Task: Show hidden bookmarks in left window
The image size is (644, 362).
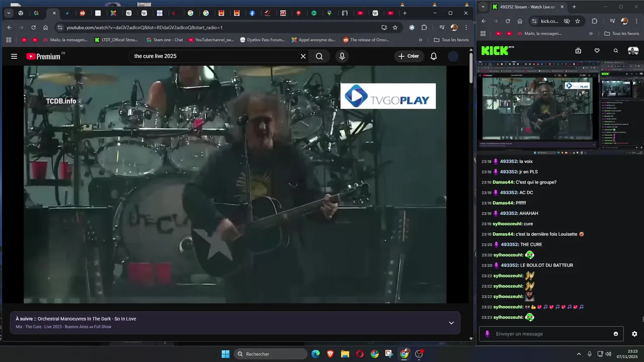Action: point(421,40)
